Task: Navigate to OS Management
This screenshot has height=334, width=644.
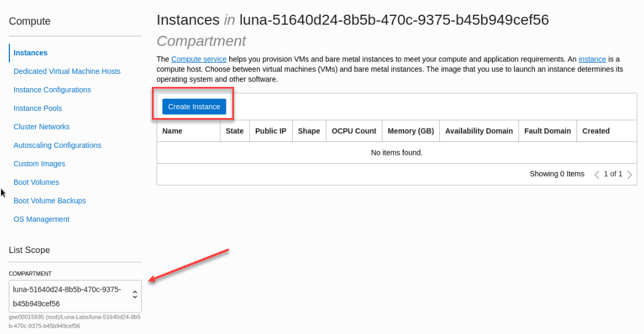Action: pos(42,219)
